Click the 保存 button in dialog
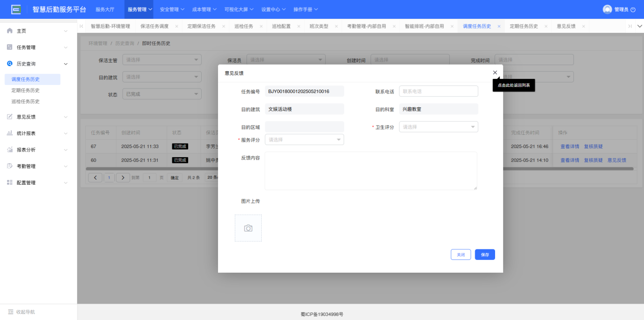644x320 pixels. tap(485, 254)
